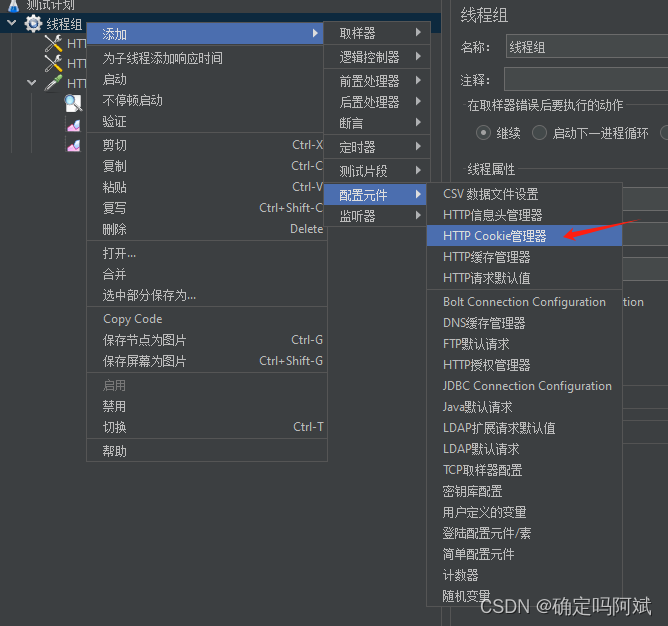Select HTTP缓存管理器
Screen dimensions: 668x626
tap(524, 257)
